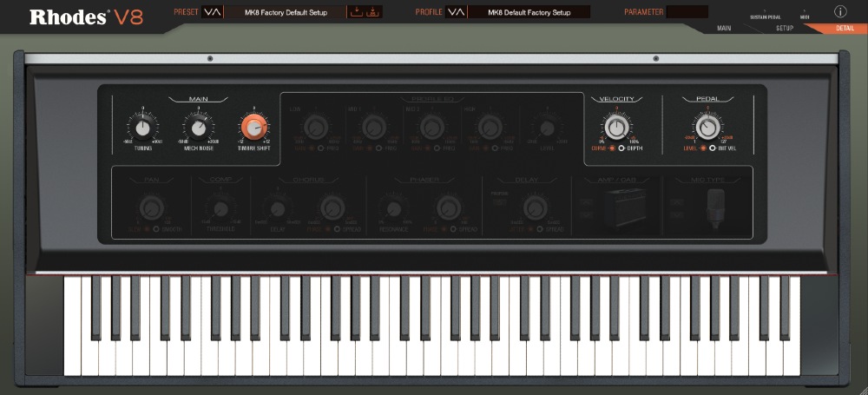868x395 pixels.
Task: Click the MIDI activity indicator
Action: pyautogui.click(x=805, y=11)
